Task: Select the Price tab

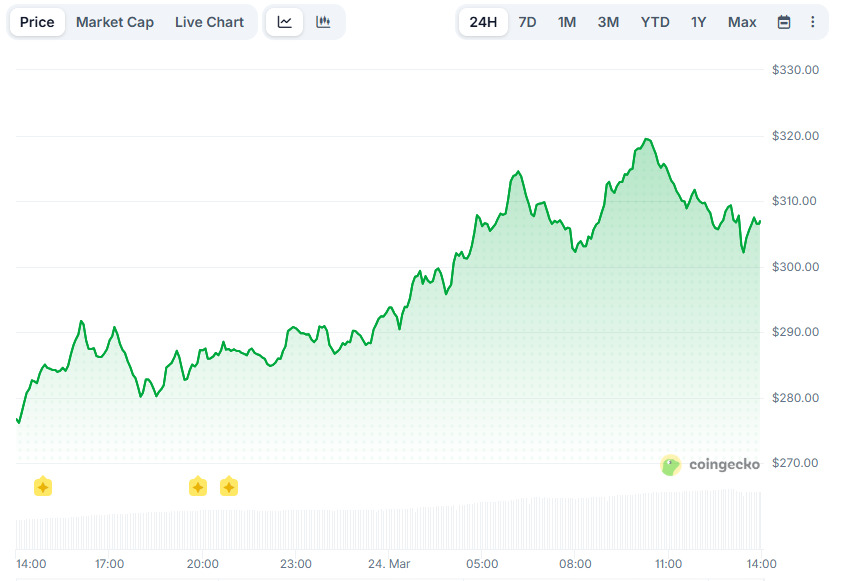Action: [x=37, y=22]
